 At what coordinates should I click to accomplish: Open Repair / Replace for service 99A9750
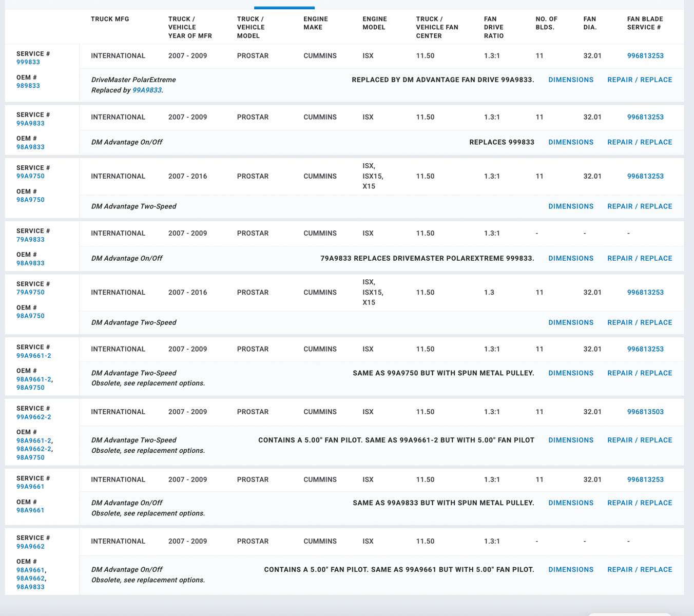click(x=640, y=206)
